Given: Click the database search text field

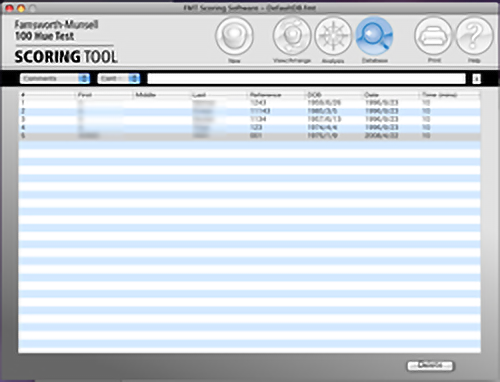Looking at the screenshot, I should click(x=306, y=79).
